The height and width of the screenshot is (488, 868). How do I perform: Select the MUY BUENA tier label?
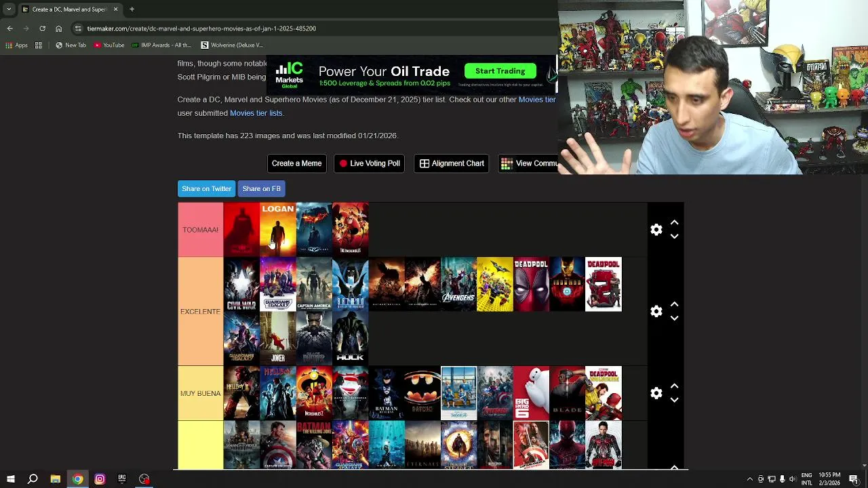[200, 393]
